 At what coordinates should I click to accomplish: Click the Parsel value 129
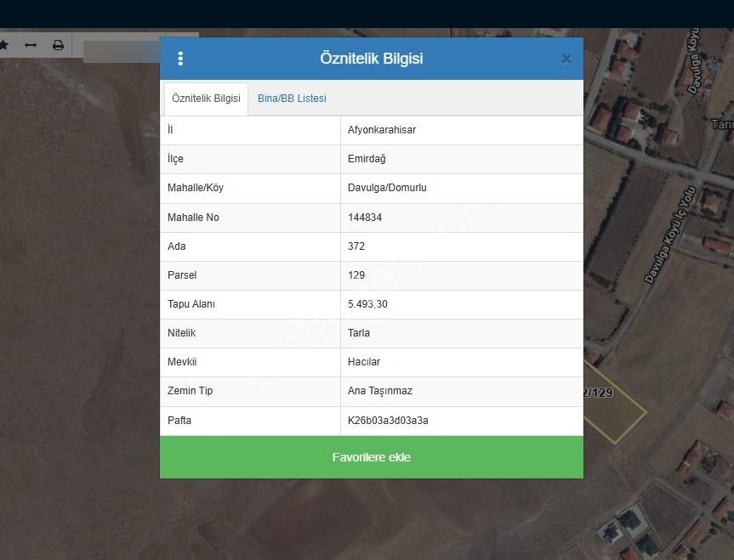point(356,275)
